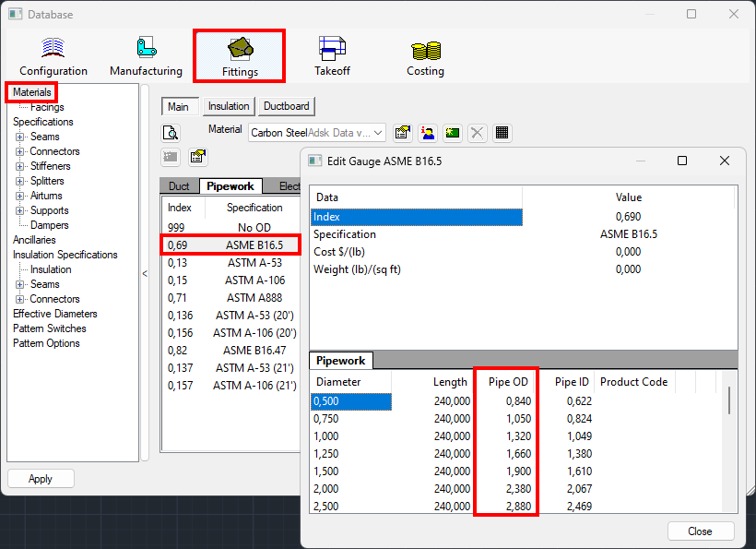Screen dimensions: 756x549
Task: Click the Apply button
Action: click(41, 478)
